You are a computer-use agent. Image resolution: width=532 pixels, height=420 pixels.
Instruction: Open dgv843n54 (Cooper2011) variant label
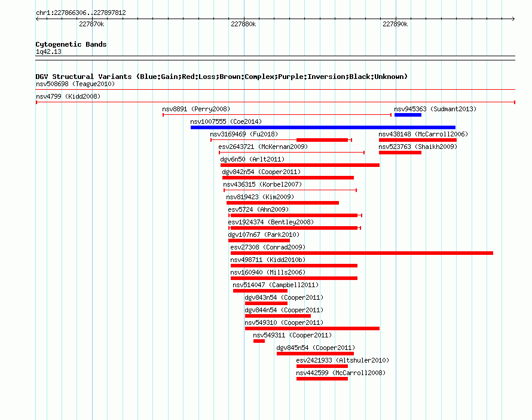[x=284, y=297]
